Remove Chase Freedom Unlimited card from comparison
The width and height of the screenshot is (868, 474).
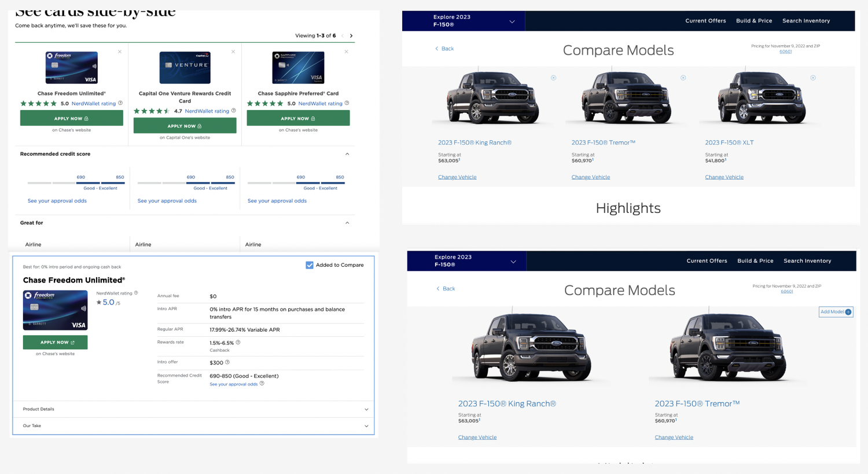tap(120, 52)
